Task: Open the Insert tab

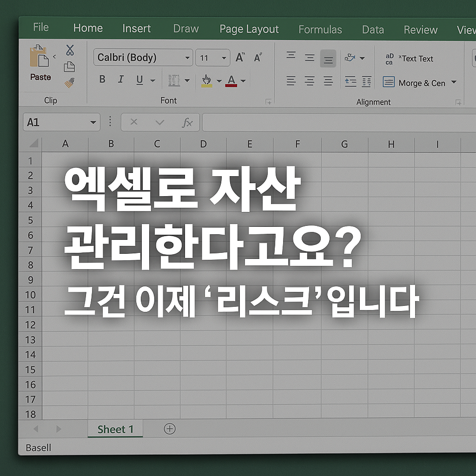Action: click(136, 28)
